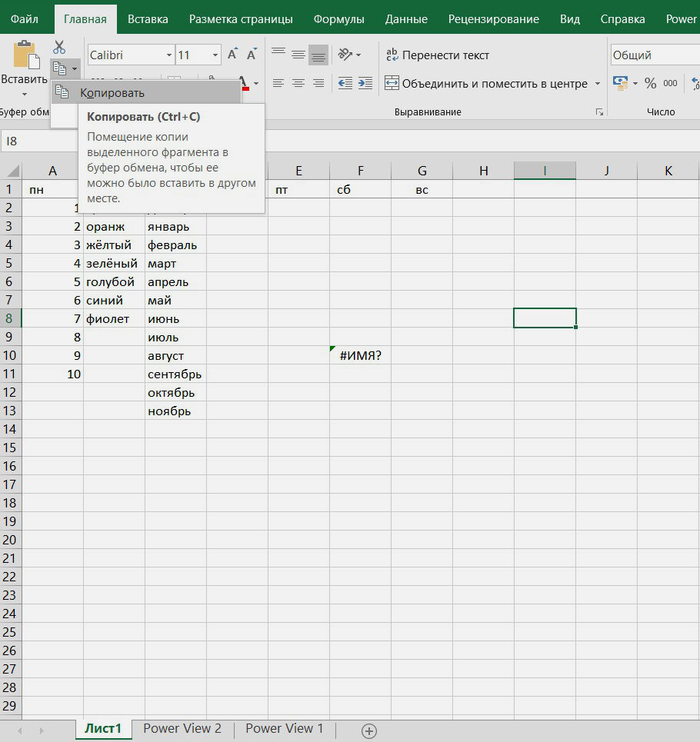Open the text Orientation tool
This screenshot has width=700, height=742.
pos(349,55)
